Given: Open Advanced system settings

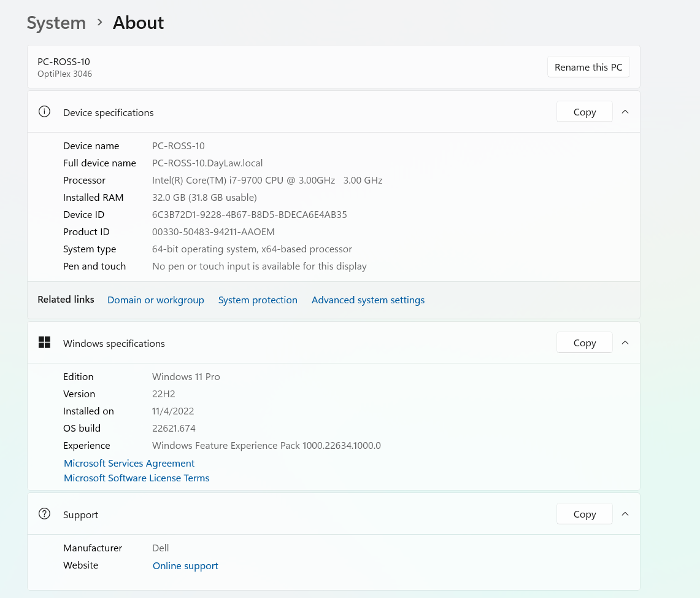Looking at the screenshot, I should (368, 300).
